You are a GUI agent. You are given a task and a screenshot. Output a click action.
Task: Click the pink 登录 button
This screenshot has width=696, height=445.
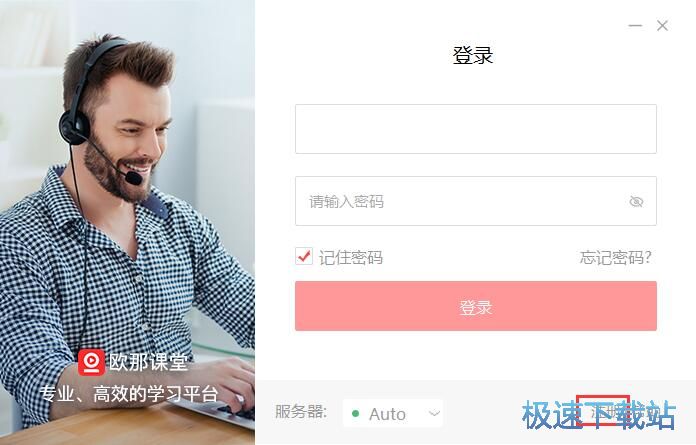(x=476, y=306)
